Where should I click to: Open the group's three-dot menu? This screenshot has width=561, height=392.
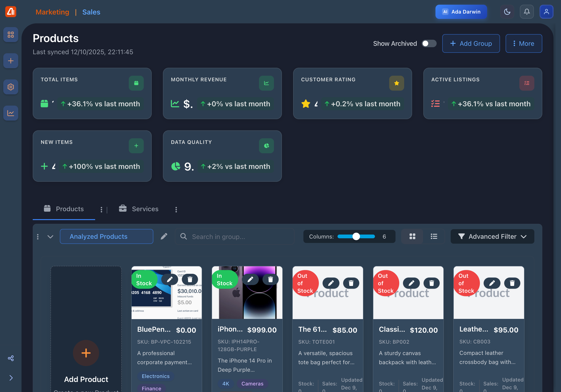(x=38, y=236)
